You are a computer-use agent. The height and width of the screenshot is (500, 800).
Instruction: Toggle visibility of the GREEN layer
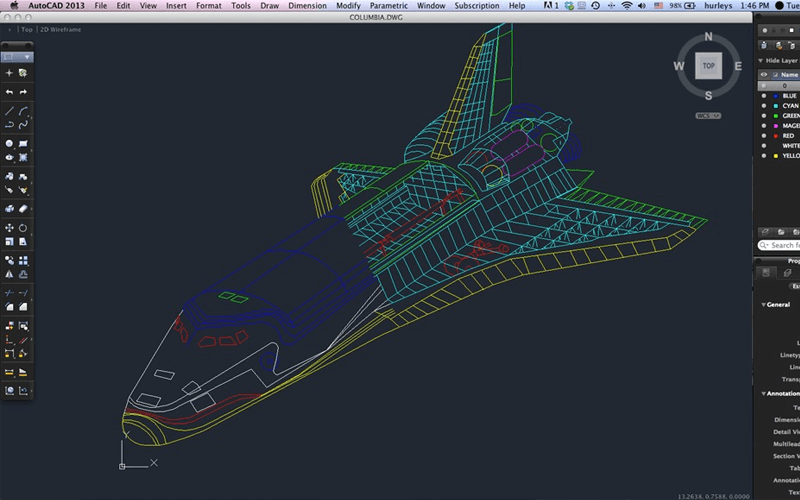(x=764, y=116)
